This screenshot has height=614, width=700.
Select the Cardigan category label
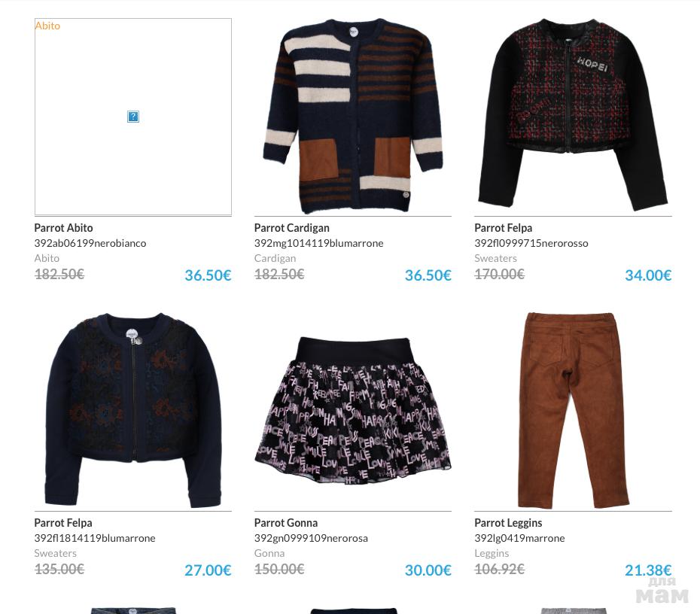click(x=275, y=258)
